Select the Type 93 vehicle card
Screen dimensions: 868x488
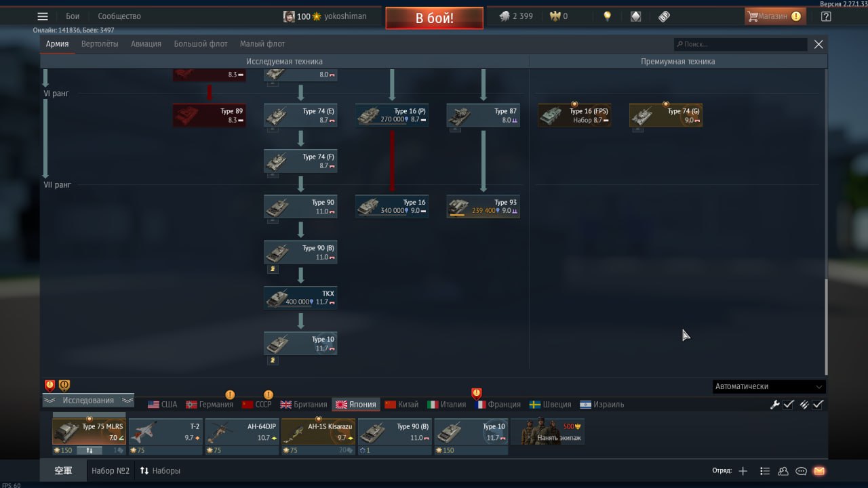tap(484, 207)
